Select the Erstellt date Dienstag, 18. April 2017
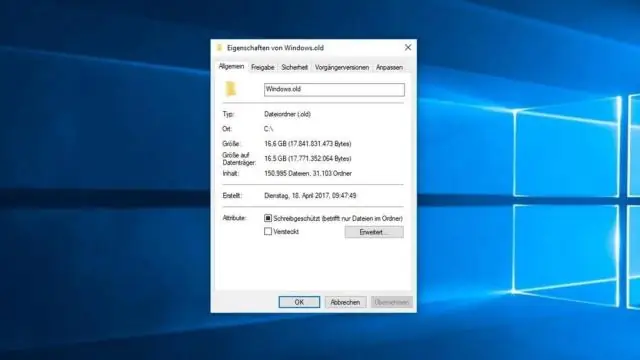640x360 pixels. coord(296,196)
